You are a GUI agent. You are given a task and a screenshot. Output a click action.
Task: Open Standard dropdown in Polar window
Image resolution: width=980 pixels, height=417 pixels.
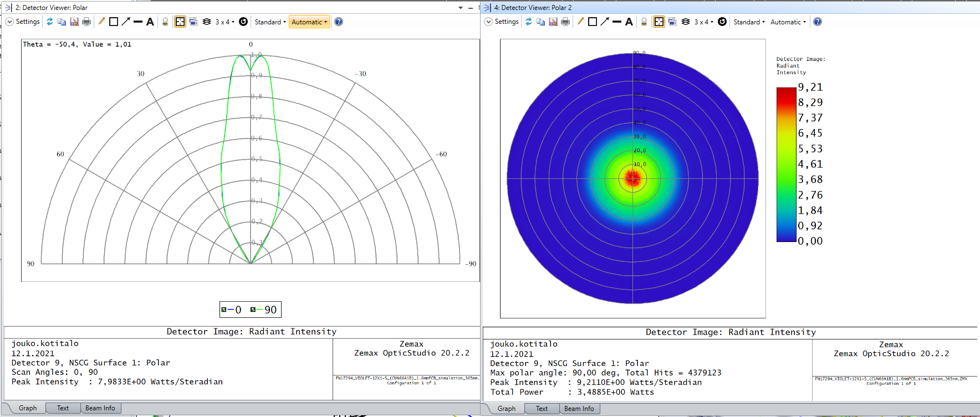270,22
